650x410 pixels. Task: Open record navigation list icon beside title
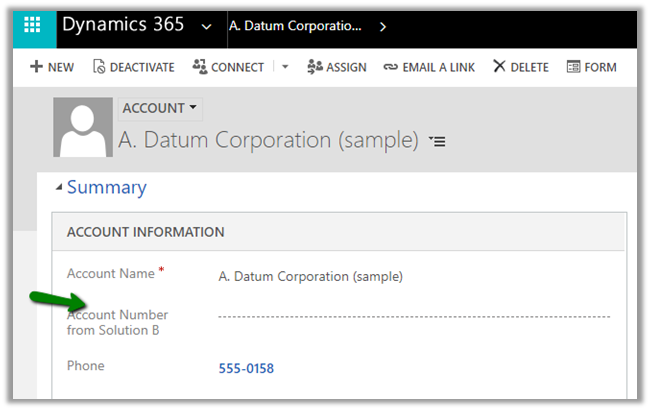(436, 142)
